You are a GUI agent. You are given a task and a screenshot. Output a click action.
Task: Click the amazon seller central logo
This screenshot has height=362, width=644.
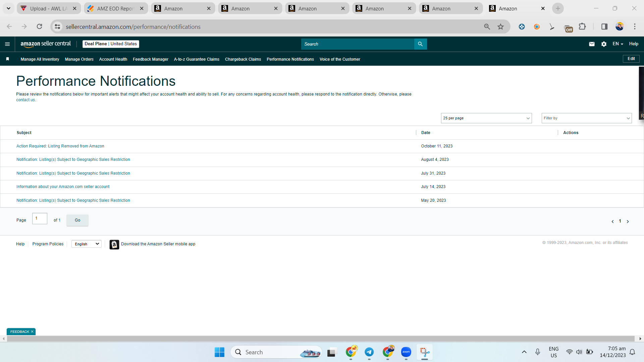click(46, 44)
